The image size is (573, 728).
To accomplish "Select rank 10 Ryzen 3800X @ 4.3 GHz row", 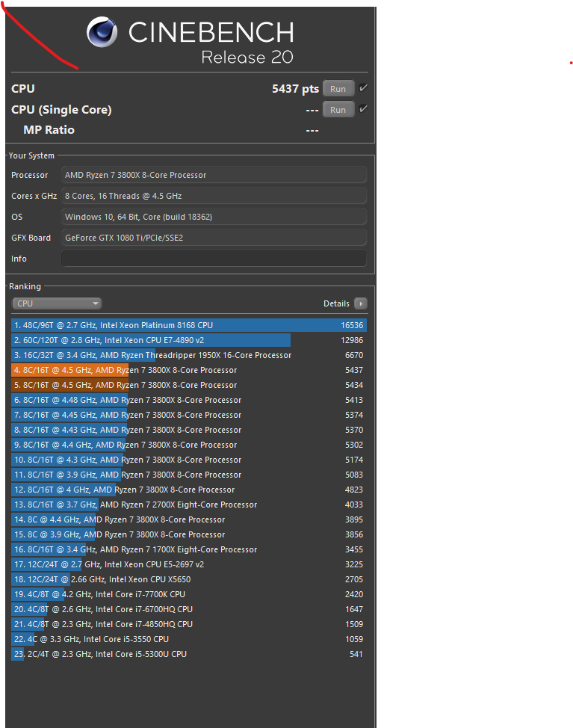I will click(x=189, y=460).
